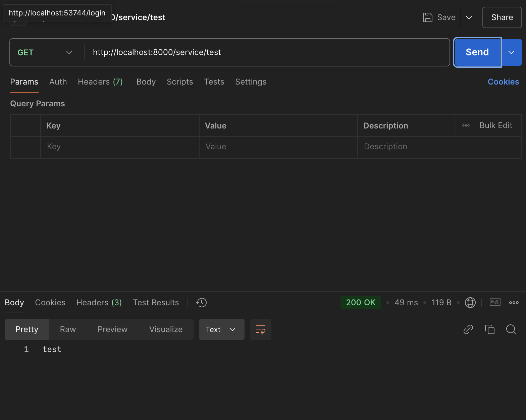Switch to the Auth tab
This screenshot has width=526, height=420.
pyautogui.click(x=58, y=82)
